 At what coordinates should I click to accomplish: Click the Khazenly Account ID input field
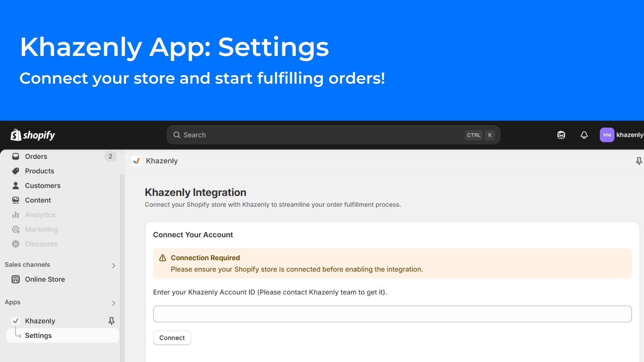(x=392, y=314)
